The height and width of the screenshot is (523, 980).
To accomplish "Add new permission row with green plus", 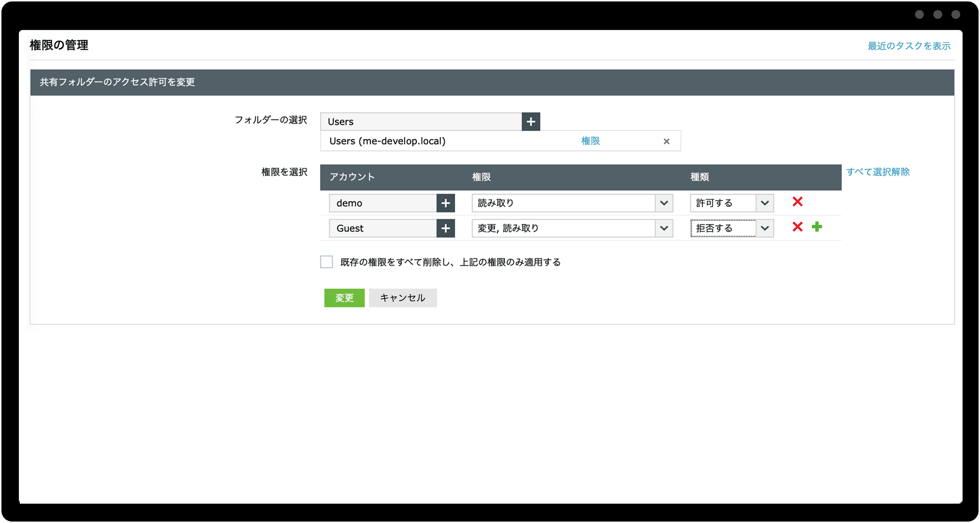I will point(817,227).
